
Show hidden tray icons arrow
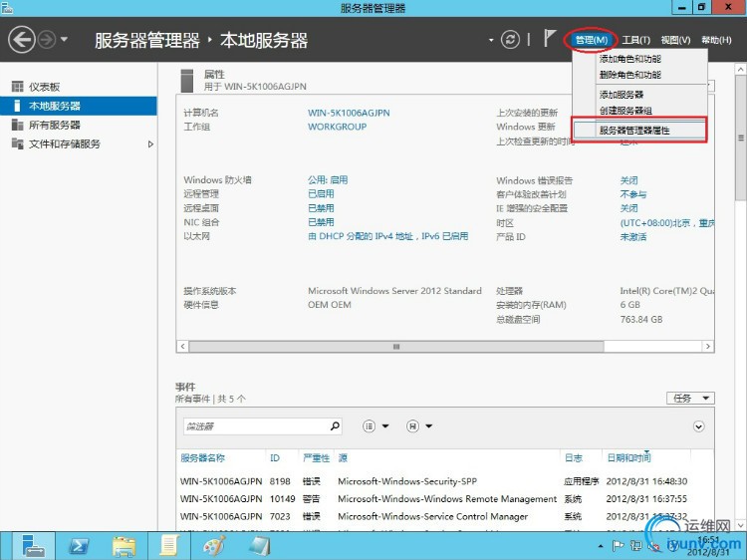pos(601,546)
